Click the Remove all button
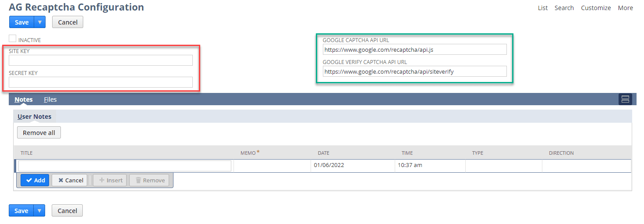 pyautogui.click(x=39, y=132)
